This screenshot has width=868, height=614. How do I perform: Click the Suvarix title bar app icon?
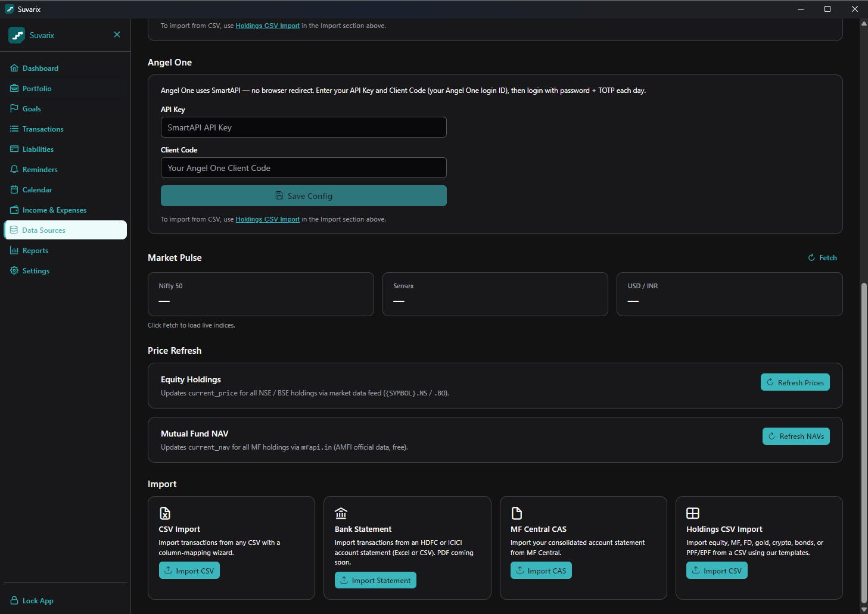(10, 9)
